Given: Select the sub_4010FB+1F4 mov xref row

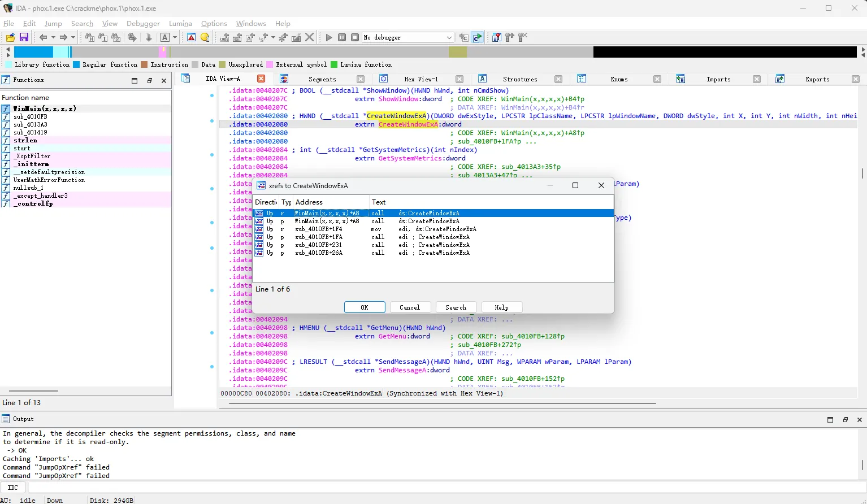Looking at the screenshot, I should pos(433,229).
